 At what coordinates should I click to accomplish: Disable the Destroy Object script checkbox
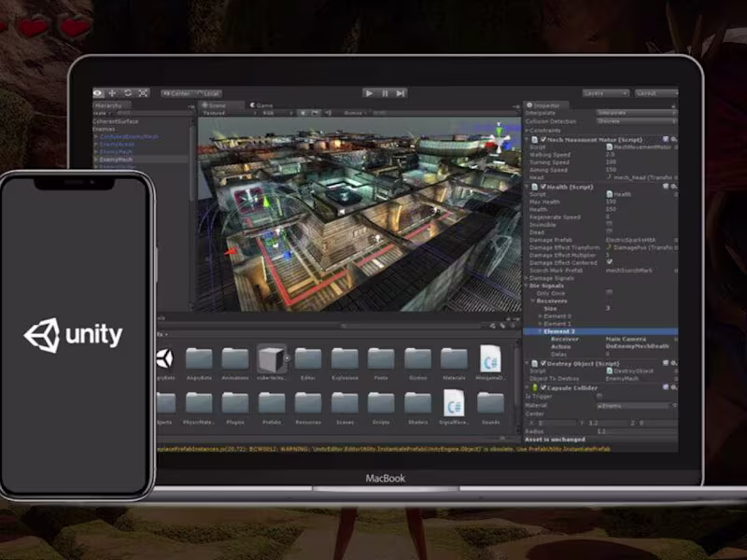543,363
